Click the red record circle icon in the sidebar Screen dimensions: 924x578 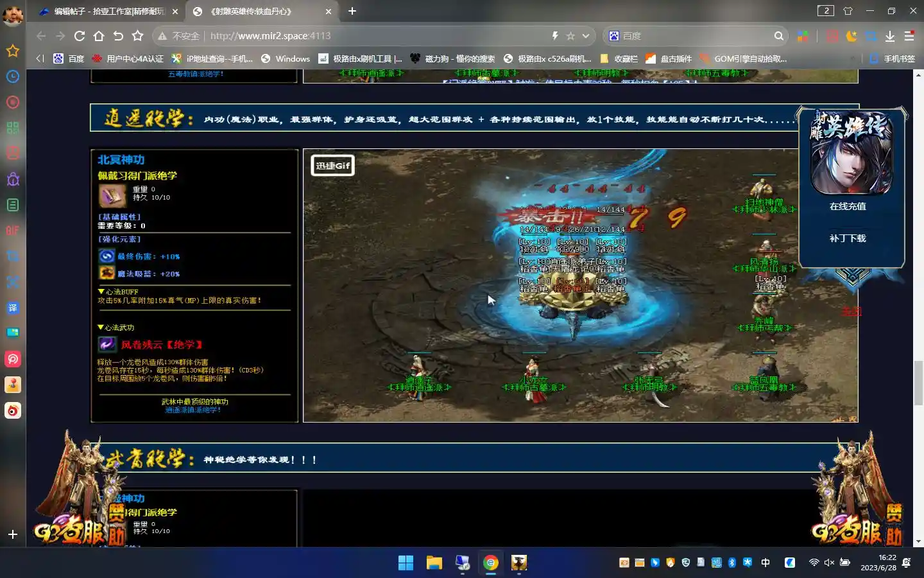13,102
